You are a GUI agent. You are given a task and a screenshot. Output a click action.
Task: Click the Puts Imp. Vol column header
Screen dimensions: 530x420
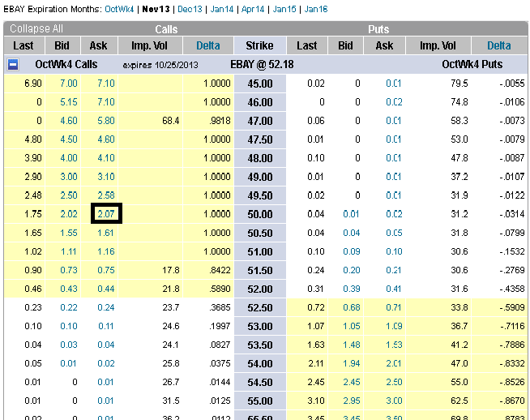tap(438, 45)
